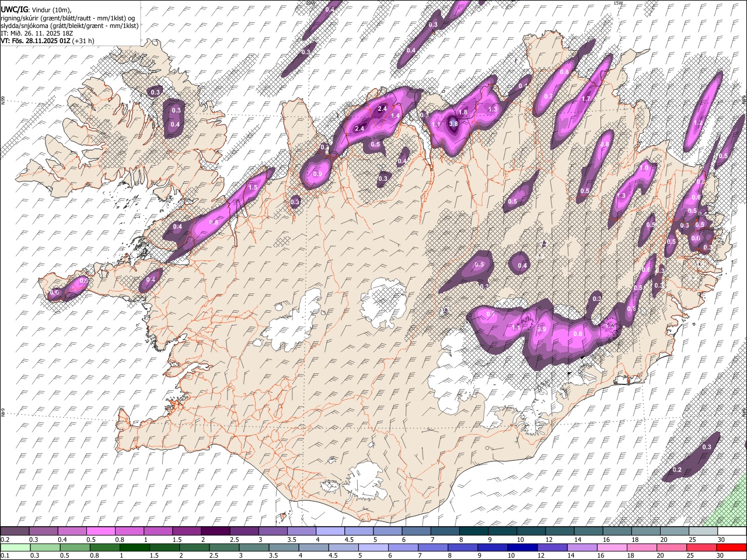Click the 1.1 label beside the 3.8 maximum
The width and height of the screenshot is (747, 560).
437,124
